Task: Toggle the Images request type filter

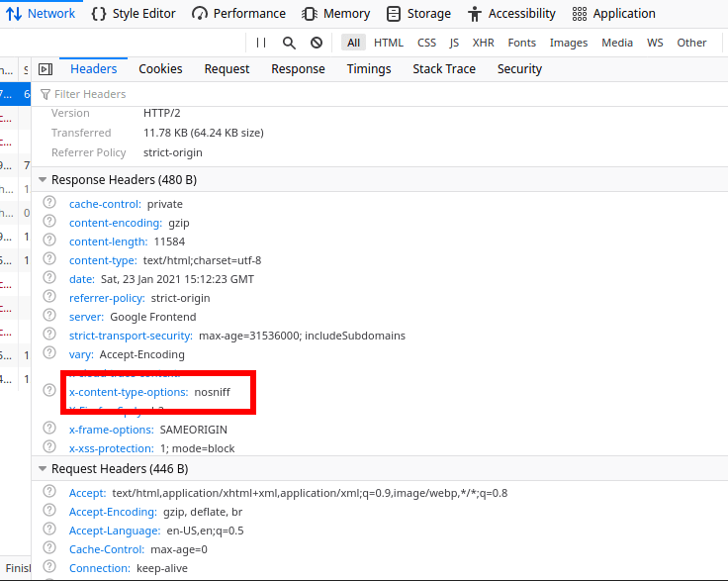Action: point(569,43)
